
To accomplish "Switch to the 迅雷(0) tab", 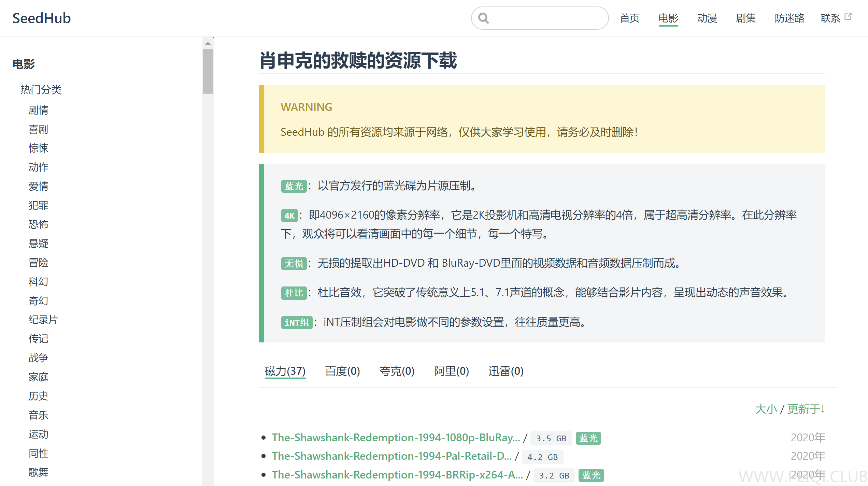I will click(x=506, y=371).
